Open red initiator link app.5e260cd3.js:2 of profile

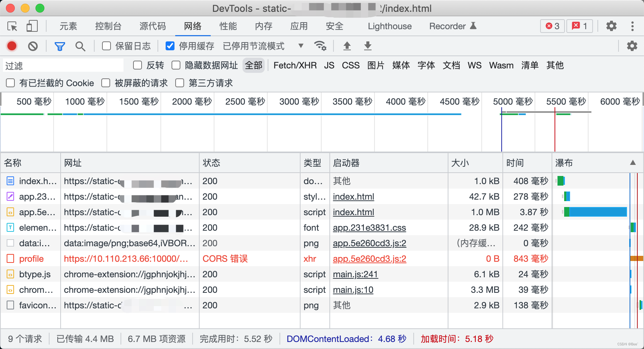coord(369,259)
